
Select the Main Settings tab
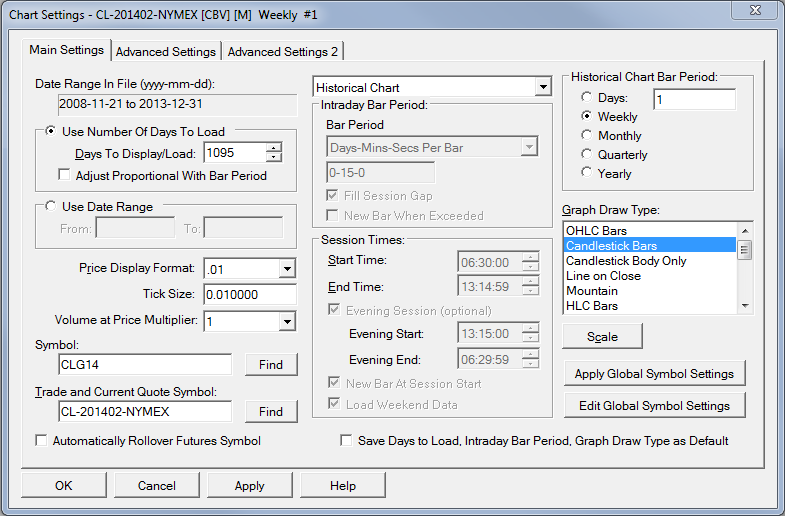click(x=66, y=50)
